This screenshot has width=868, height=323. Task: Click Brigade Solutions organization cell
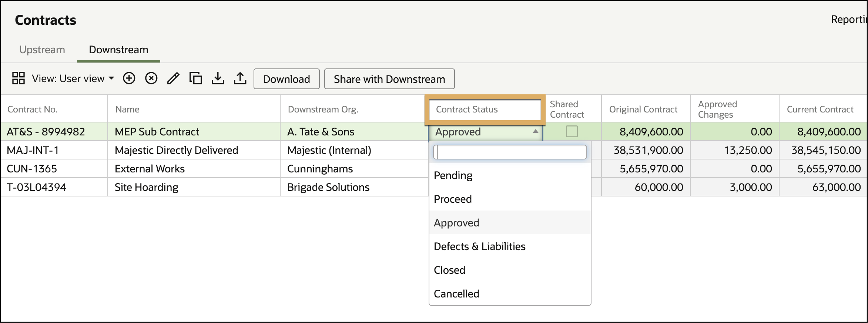coord(354,187)
